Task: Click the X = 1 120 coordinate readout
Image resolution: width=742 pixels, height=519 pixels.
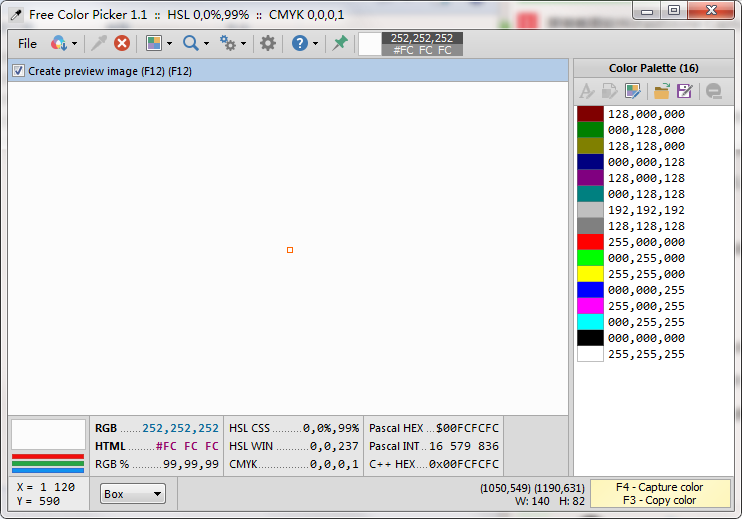Action: pyautogui.click(x=45, y=487)
